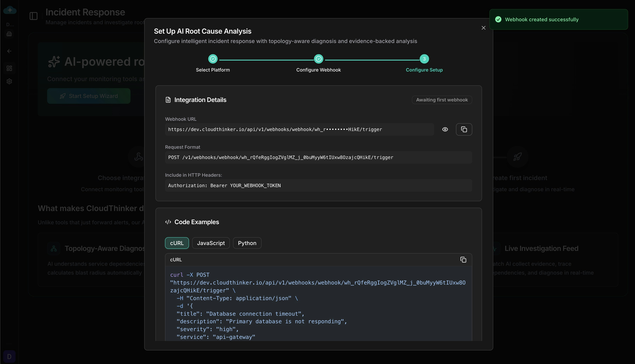This screenshot has height=364, width=635.
Task: Select the cURL code example tab
Action: (177, 243)
